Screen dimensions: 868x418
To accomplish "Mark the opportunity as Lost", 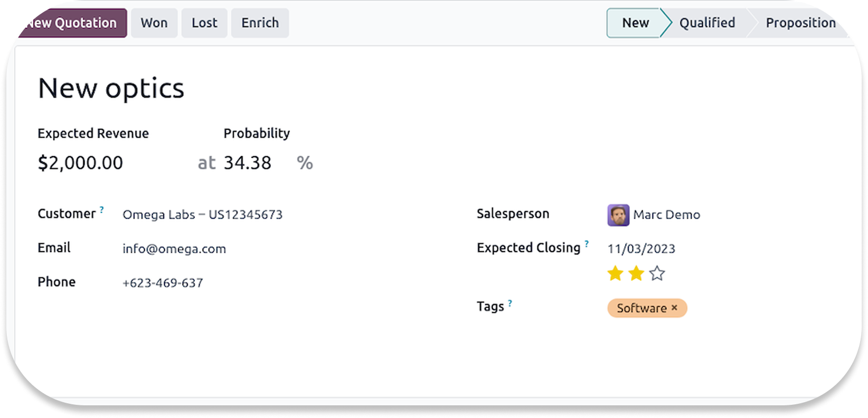I will click(x=204, y=23).
